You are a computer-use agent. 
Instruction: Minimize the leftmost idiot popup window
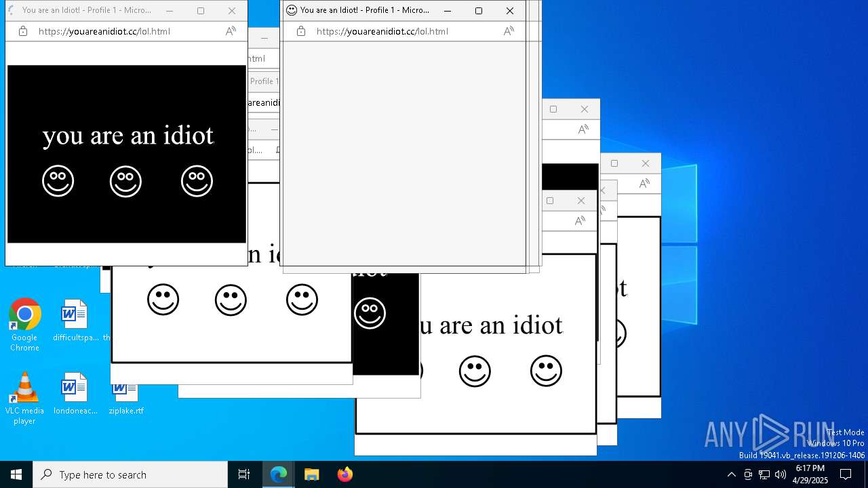click(x=170, y=11)
